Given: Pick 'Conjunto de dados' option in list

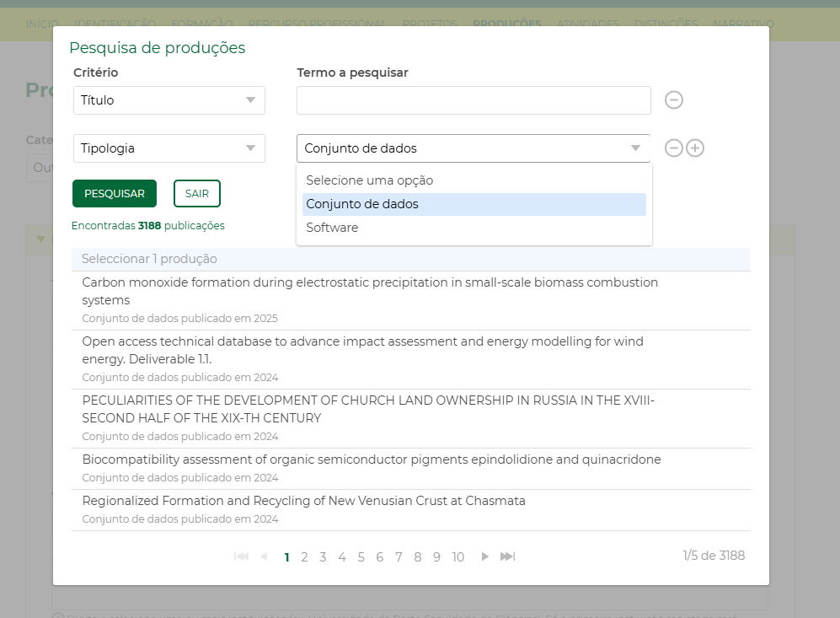Looking at the screenshot, I should pyautogui.click(x=474, y=204).
